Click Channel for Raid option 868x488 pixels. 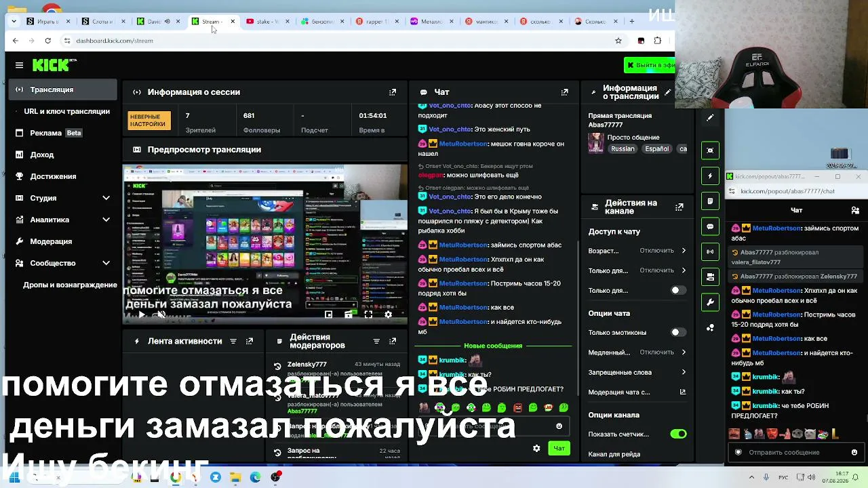(x=614, y=454)
